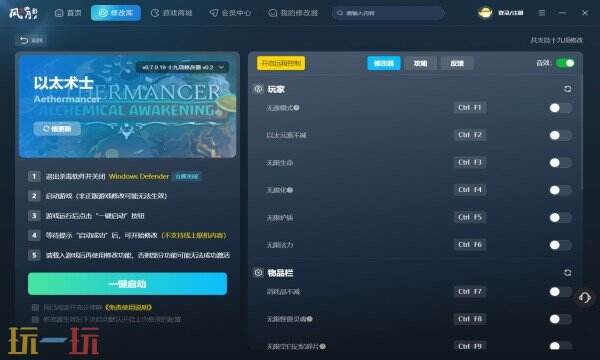Click info icon beside Ctrl F4 cheat name

coord(290,190)
